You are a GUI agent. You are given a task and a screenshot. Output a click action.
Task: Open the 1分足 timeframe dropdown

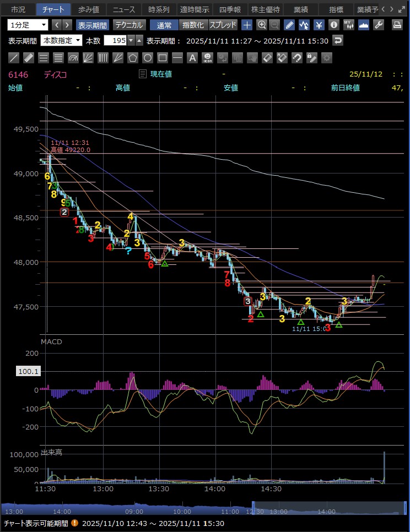tap(28, 25)
